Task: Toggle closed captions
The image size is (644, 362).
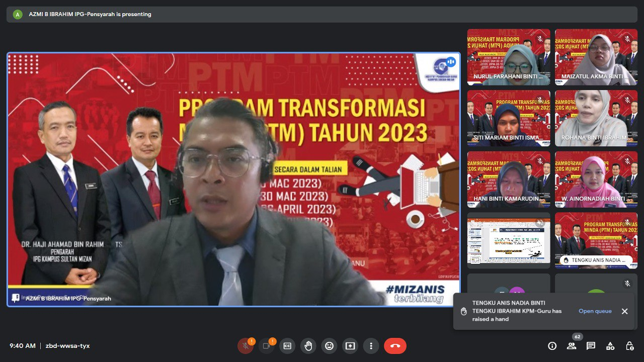Action: tap(287, 346)
